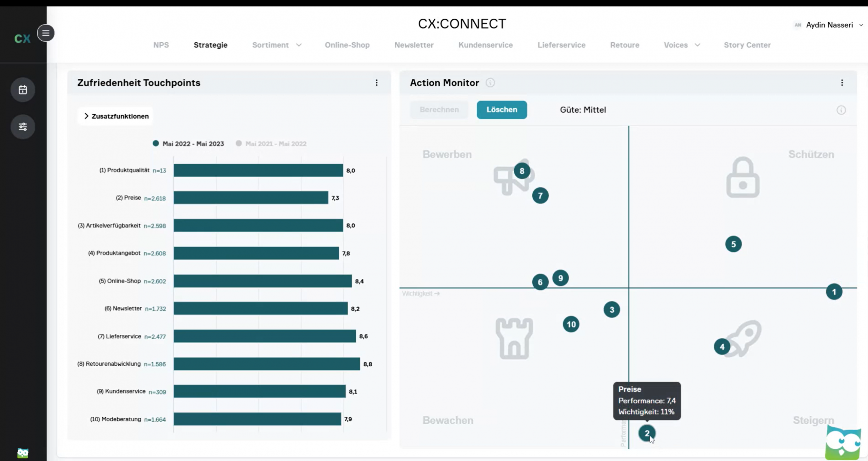Open Zufriedenheit Touchpoints three-dot menu
This screenshot has width=868, height=461.
[x=376, y=83]
